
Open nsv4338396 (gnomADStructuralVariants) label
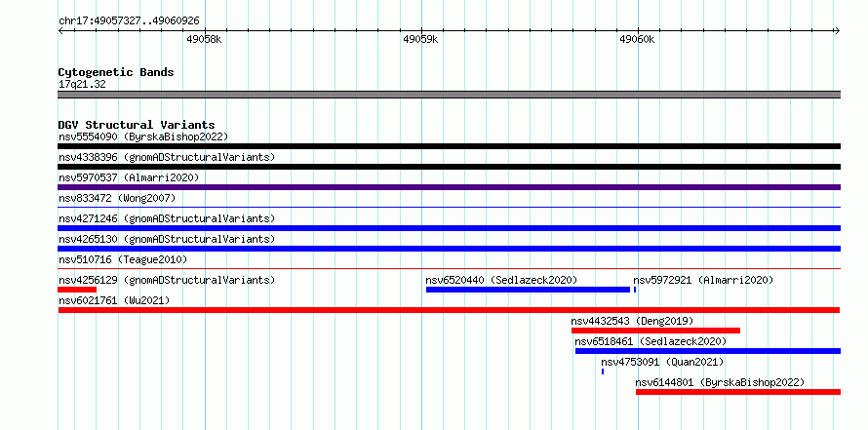[167, 157]
